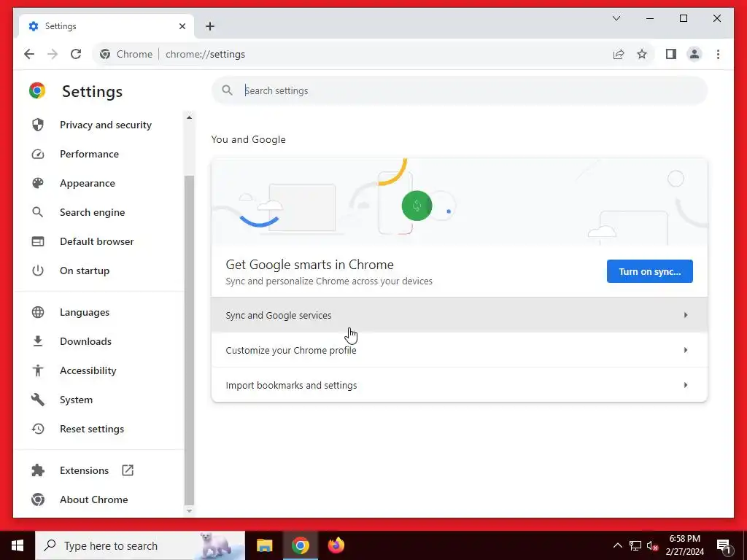Click the System wrench icon
The height and width of the screenshot is (560, 747).
(x=38, y=400)
